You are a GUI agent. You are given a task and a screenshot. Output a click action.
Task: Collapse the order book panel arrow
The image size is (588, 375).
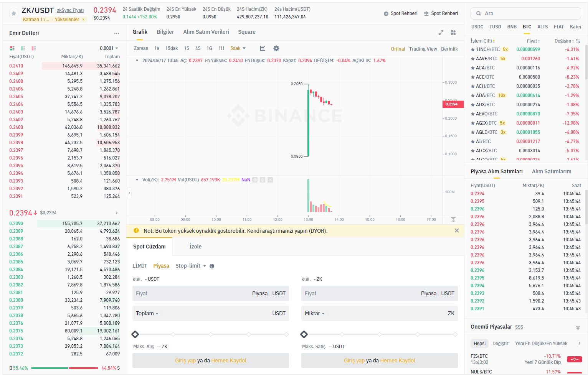[x=129, y=193]
